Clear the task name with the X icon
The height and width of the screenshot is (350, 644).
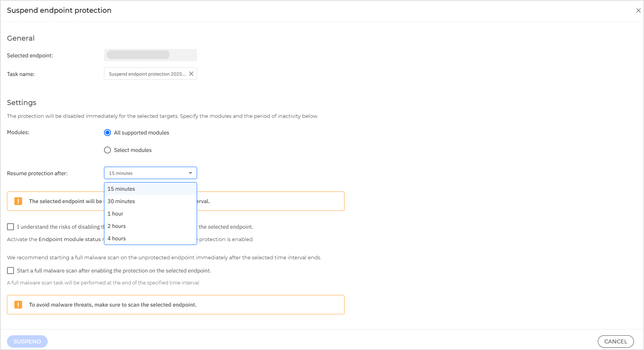[x=191, y=74]
